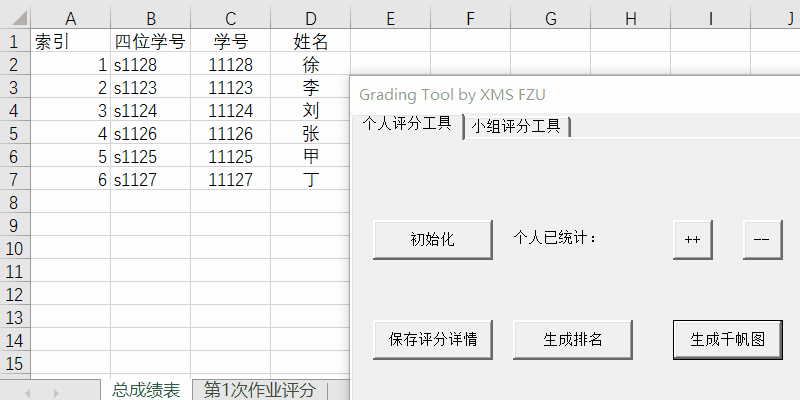Click the 学号 header cell in column C
Image resolution: width=800 pixels, height=400 pixels.
pos(231,40)
